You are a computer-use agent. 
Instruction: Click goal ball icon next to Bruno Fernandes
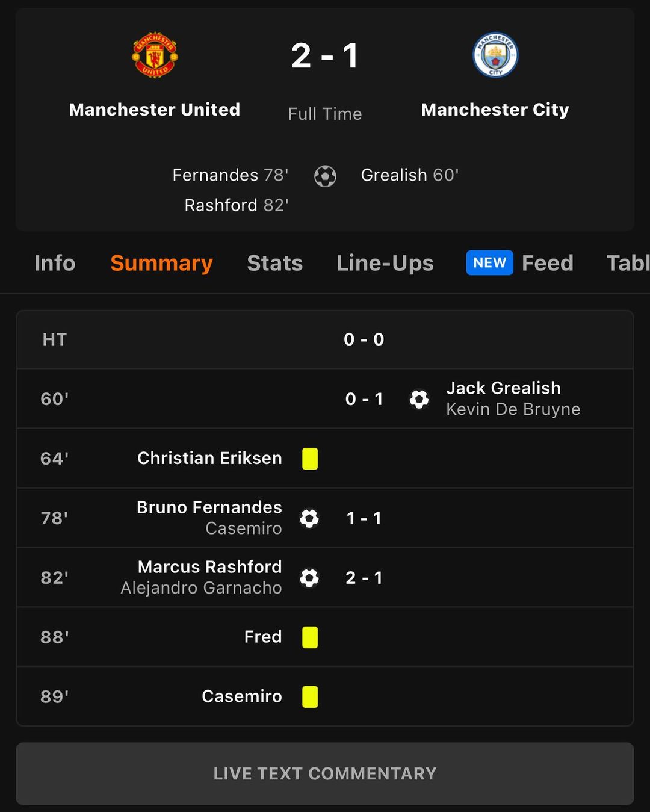point(309,518)
